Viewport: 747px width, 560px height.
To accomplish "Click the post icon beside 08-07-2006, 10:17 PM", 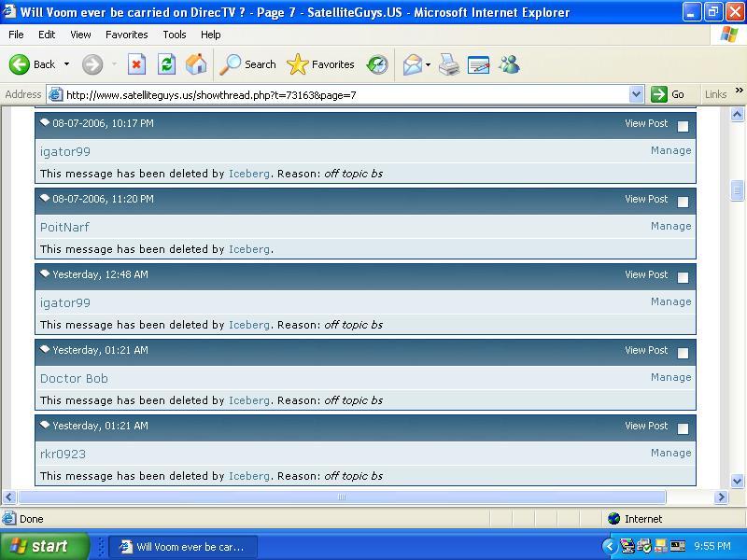I will [x=45, y=122].
